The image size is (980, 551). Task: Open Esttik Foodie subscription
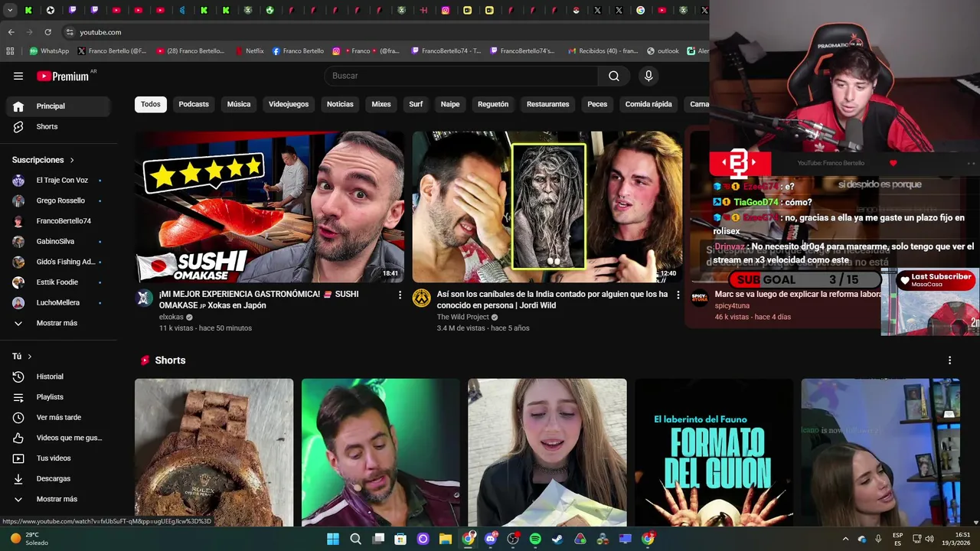tap(58, 282)
